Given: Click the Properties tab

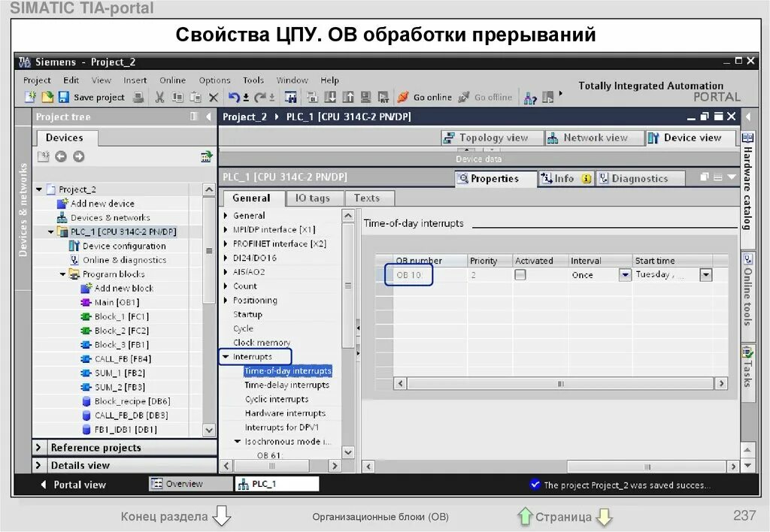Looking at the screenshot, I should point(494,179).
